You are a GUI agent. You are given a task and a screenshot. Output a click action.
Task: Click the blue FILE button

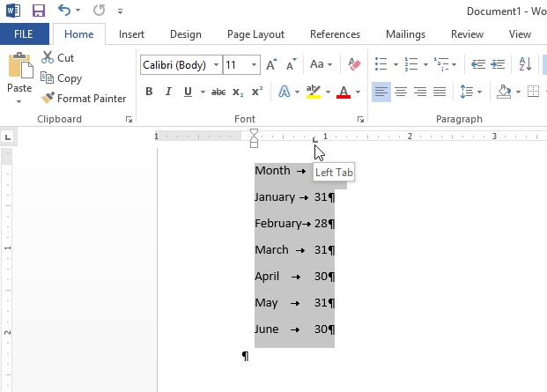(x=25, y=34)
